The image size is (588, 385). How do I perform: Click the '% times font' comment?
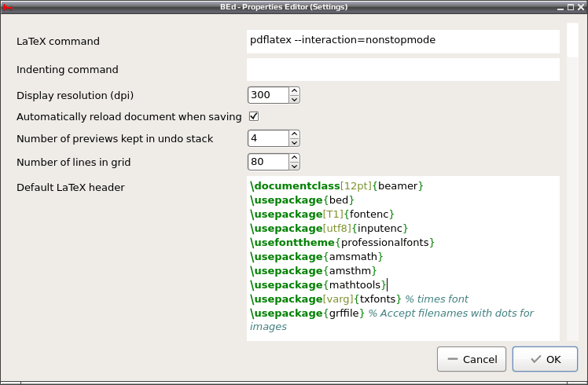click(x=436, y=299)
